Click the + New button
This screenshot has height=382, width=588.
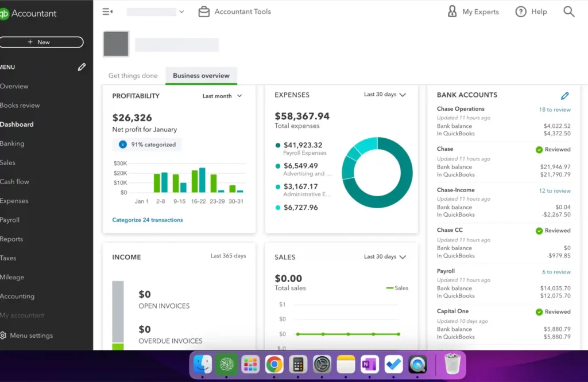41,42
